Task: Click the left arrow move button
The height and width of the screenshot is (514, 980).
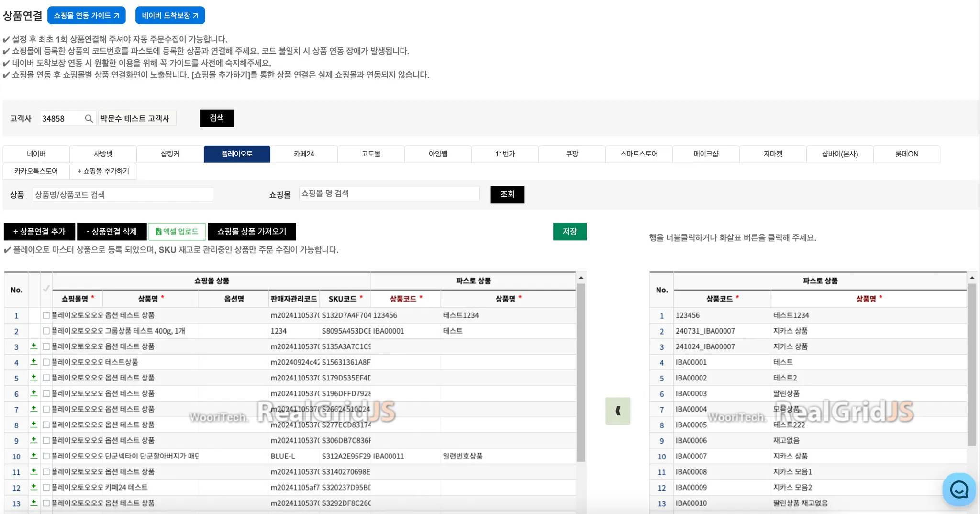Action: (x=618, y=411)
